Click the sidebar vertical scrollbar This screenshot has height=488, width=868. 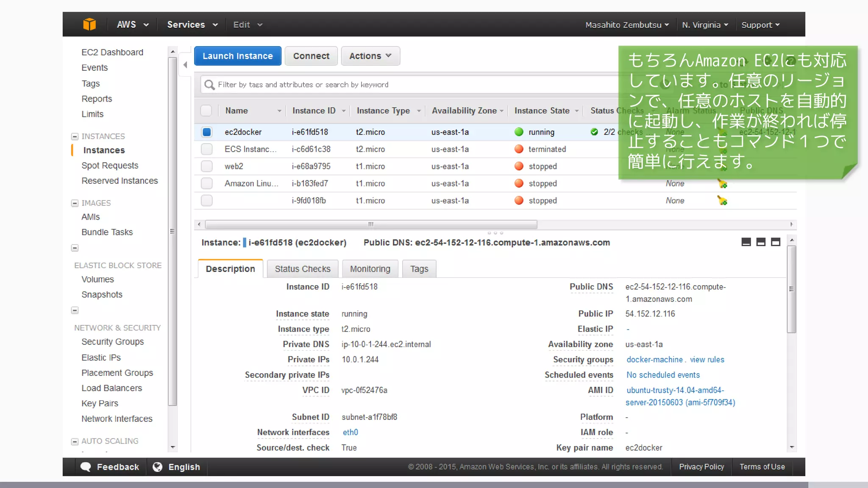point(172,231)
